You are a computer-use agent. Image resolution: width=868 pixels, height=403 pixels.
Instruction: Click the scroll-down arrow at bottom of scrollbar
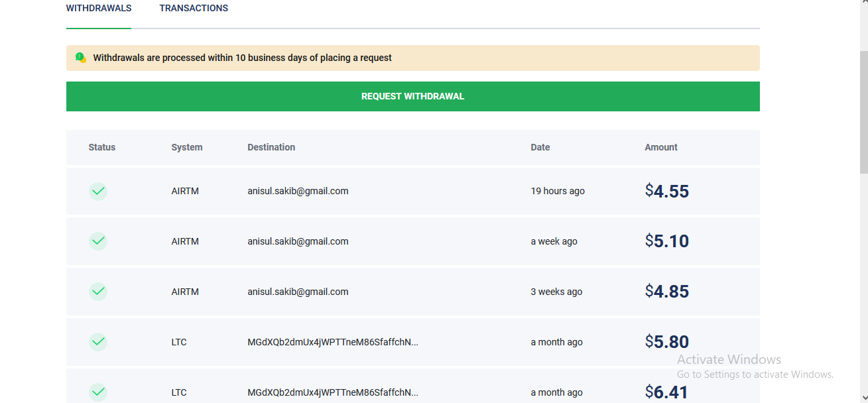click(x=863, y=397)
